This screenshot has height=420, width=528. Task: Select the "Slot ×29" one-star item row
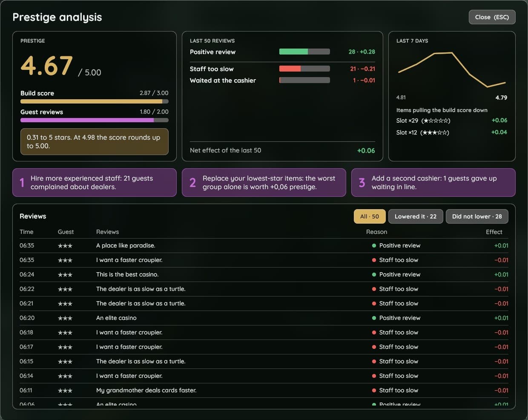click(x=452, y=121)
